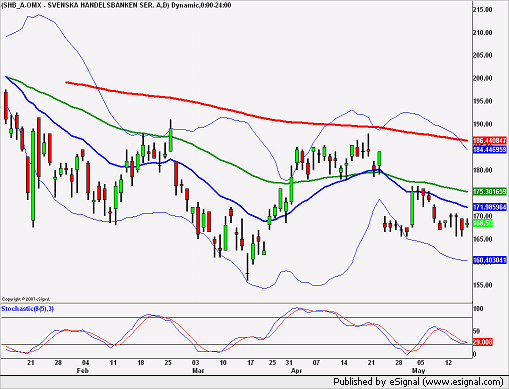Click the 205.00 price axis label
The width and height of the screenshot is (509, 389).
[482, 55]
